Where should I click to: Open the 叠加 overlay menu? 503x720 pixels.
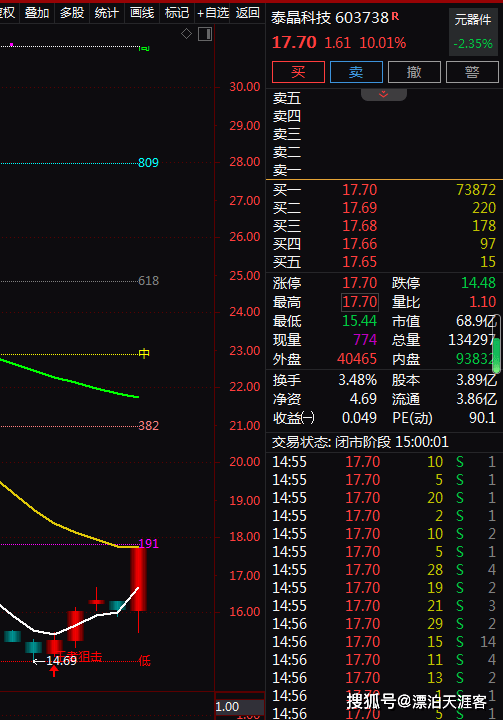37,12
